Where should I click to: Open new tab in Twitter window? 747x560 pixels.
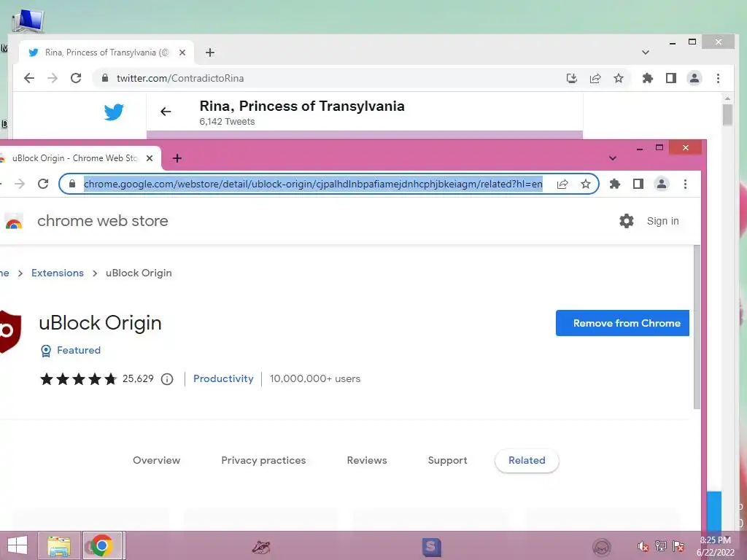tap(210, 52)
